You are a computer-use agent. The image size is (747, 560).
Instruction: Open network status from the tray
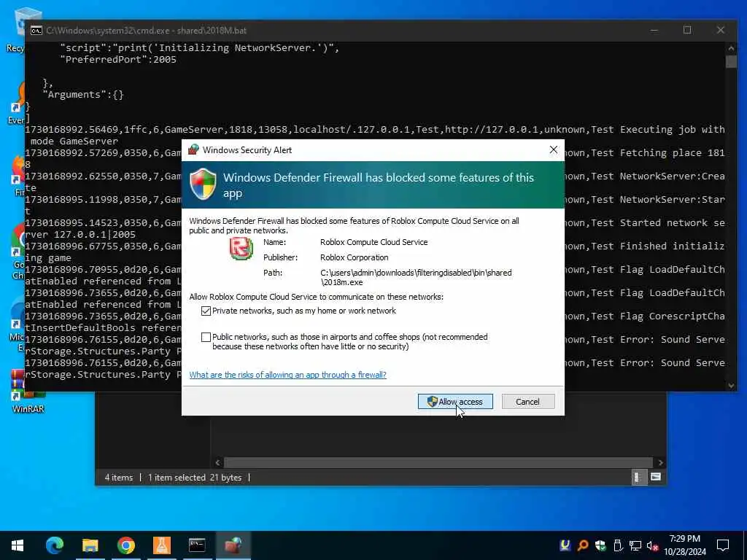click(635, 545)
